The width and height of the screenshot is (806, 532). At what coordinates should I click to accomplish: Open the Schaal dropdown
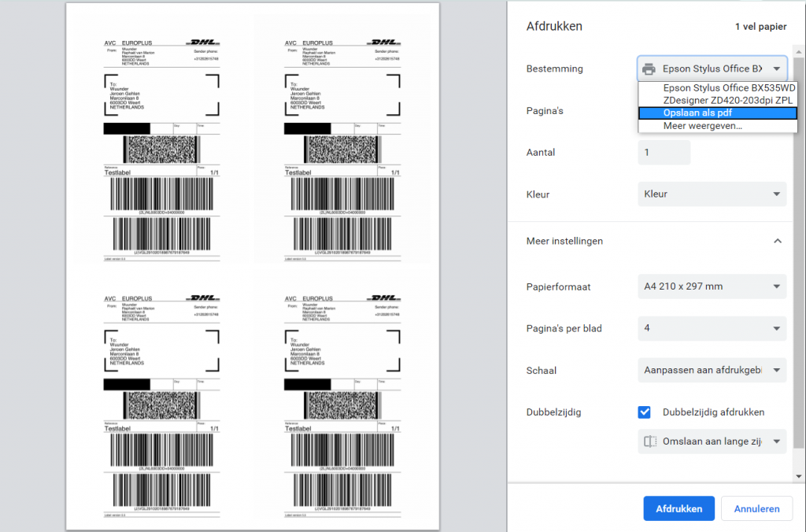click(x=712, y=370)
